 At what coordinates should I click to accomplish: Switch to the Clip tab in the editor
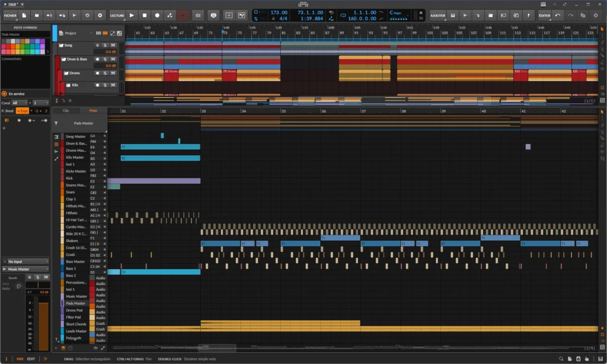coord(65,110)
